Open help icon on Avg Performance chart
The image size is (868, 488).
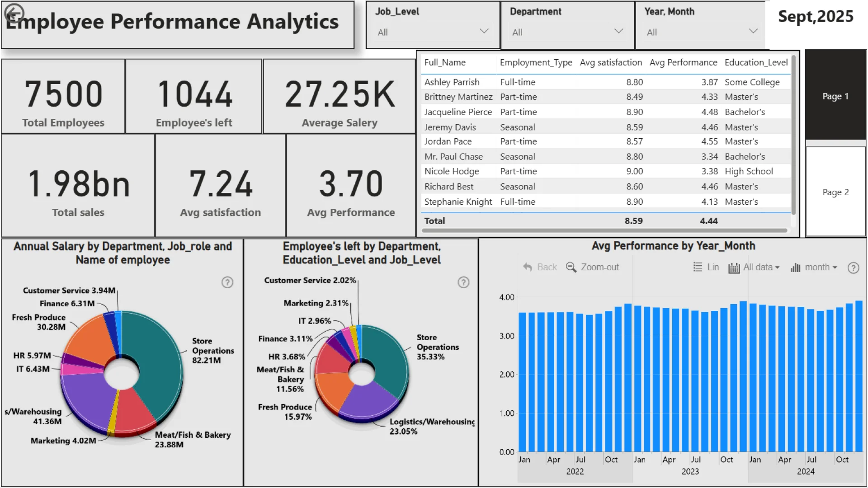pos(853,268)
